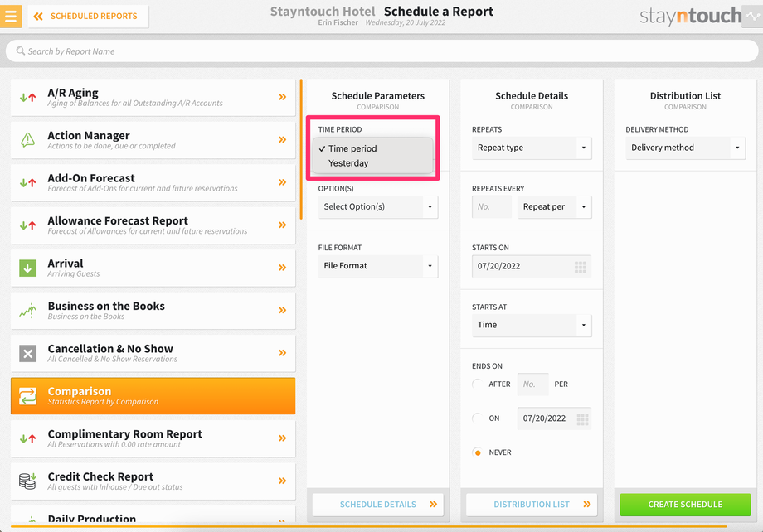This screenshot has width=763, height=532.
Task: Select the Ends On ON radio button
Action: 478,418
